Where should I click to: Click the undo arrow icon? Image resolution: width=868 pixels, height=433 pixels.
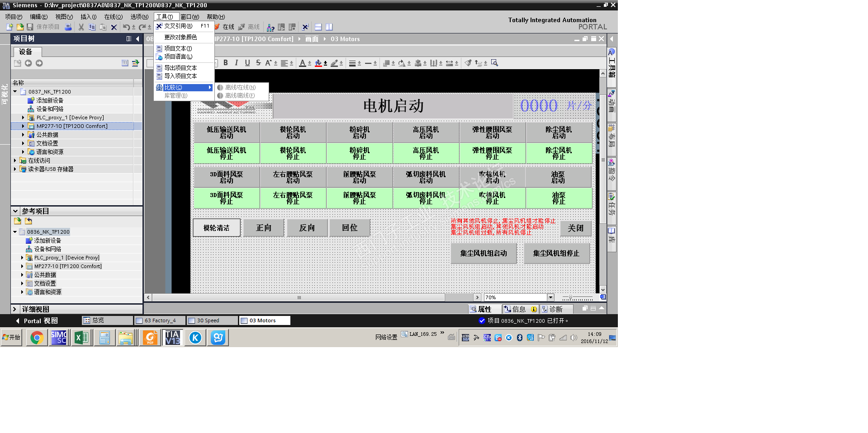pos(126,27)
